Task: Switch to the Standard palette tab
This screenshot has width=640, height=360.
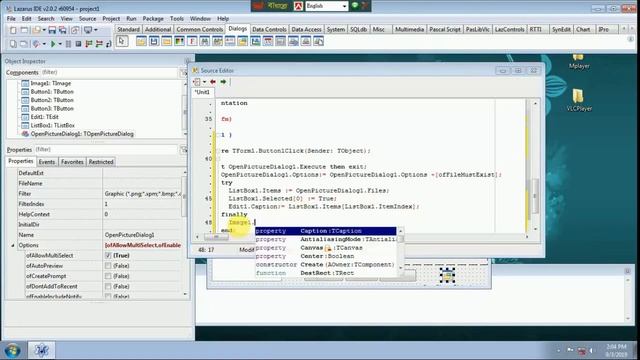Action: point(128,29)
